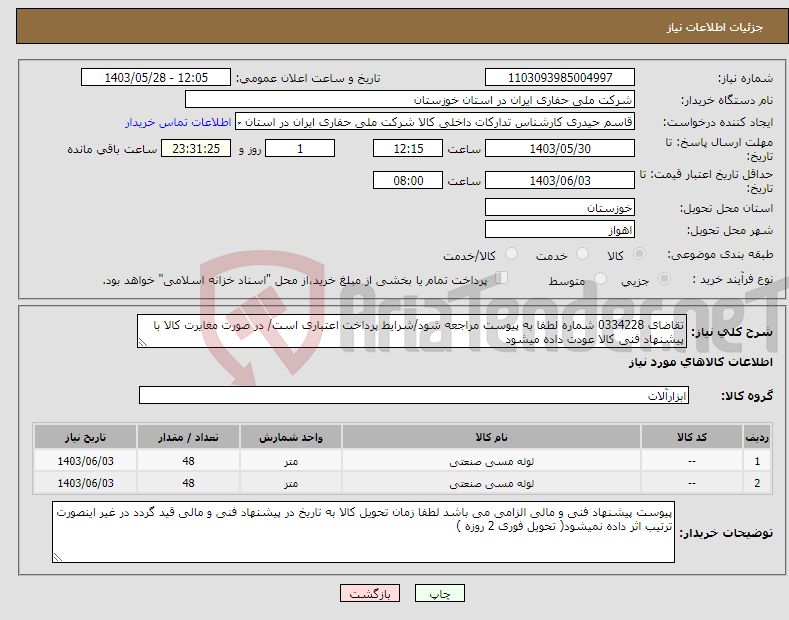Click the ردیف column header
Image resolution: width=789 pixels, height=620 pixels.
757,437
